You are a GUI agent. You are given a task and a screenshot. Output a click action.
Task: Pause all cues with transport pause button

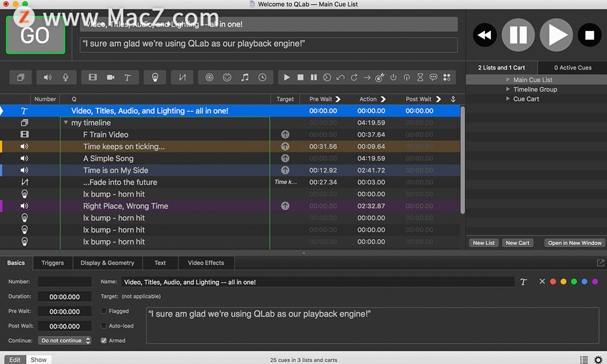[518, 35]
